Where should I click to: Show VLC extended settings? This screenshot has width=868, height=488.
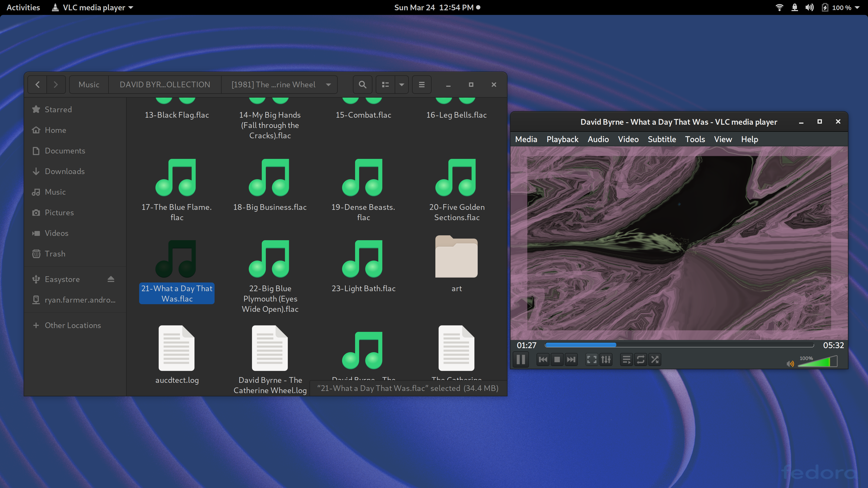pyautogui.click(x=606, y=360)
